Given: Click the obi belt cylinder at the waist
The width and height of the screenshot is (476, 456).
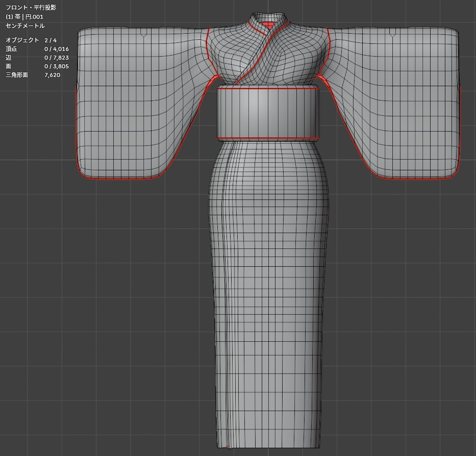Looking at the screenshot, I should 268,114.
